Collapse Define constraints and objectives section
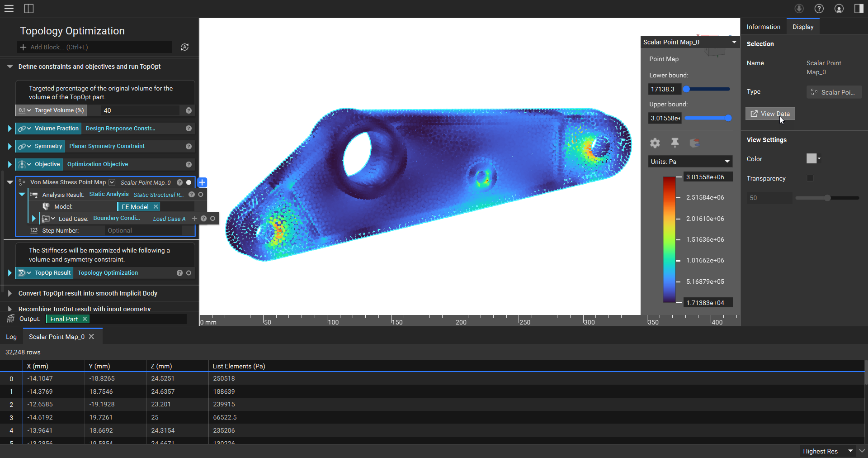868x458 pixels. pyautogui.click(x=9, y=67)
